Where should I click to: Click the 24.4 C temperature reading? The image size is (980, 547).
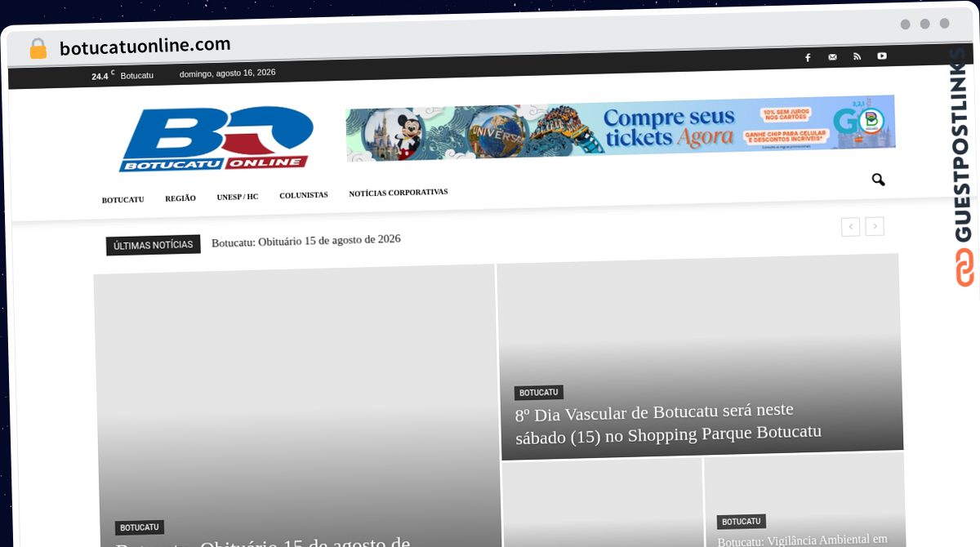click(x=103, y=76)
